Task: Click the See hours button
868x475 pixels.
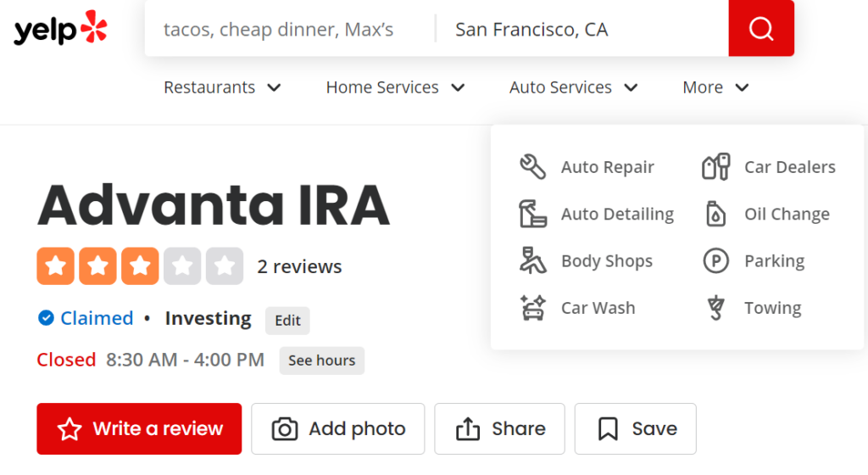Action: click(x=321, y=360)
